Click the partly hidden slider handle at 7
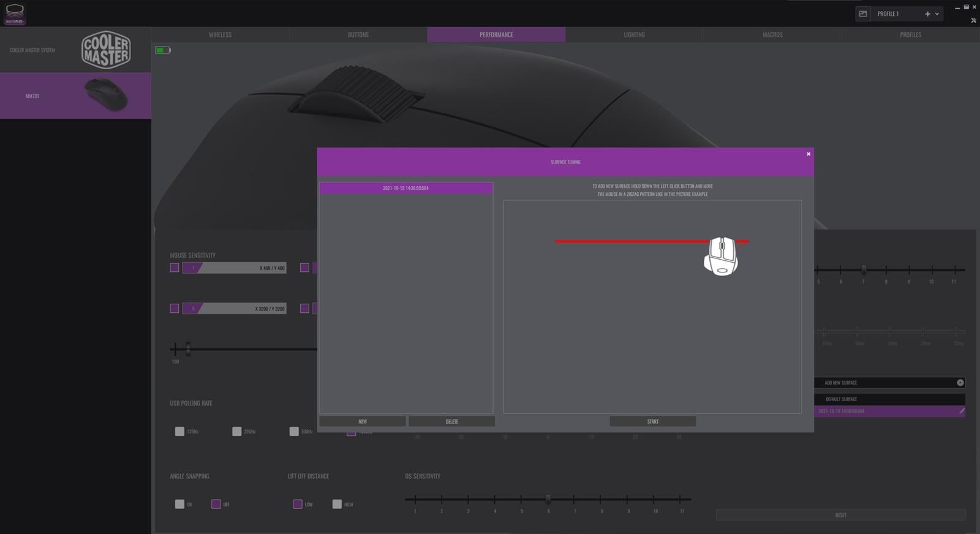 click(864, 269)
